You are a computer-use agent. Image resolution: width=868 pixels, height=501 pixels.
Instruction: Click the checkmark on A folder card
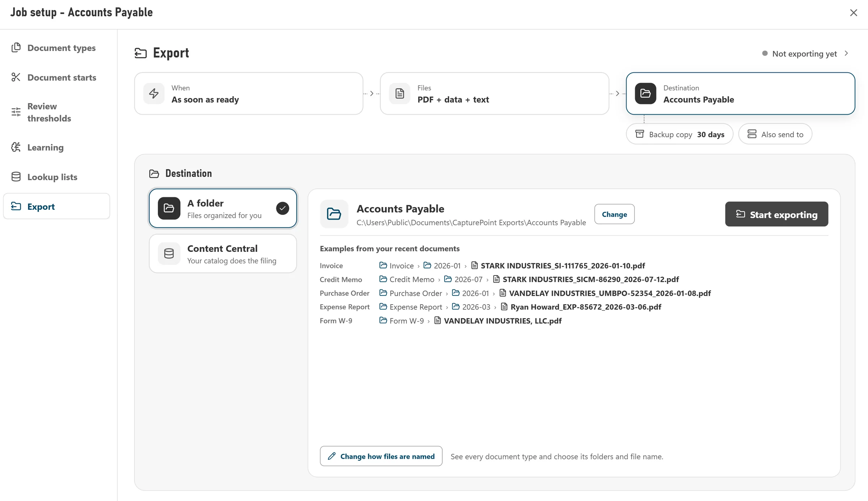[x=282, y=208]
